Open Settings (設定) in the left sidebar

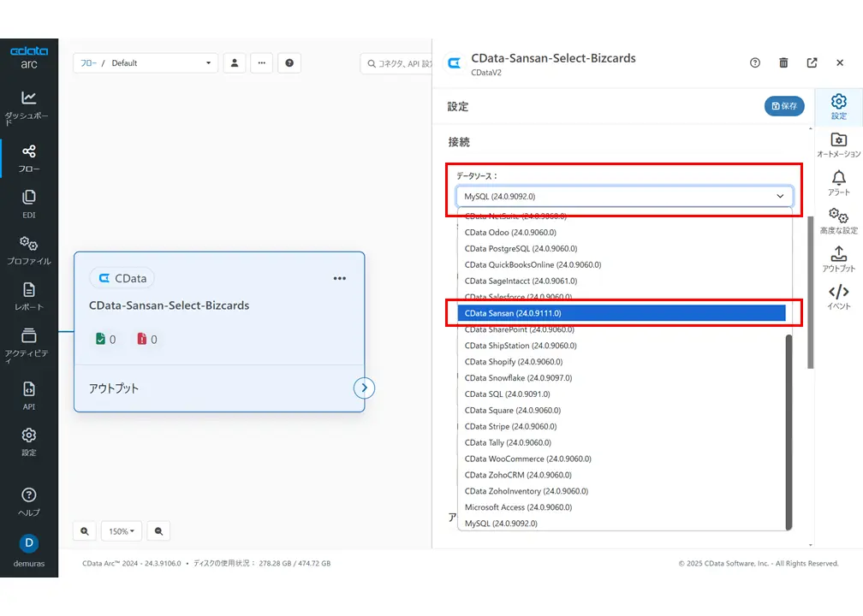pyautogui.click(x=28, y=442)
